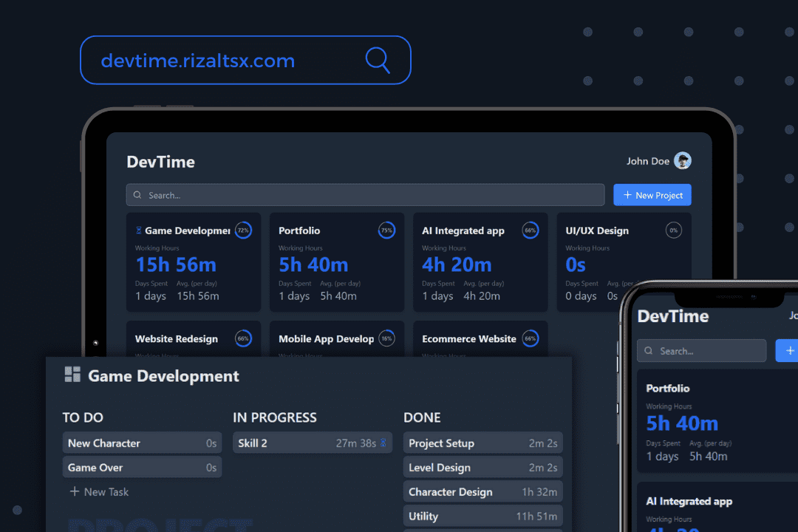Screen dimensions: 798x532
Task: Click the tablet dashboard Search field
Action: tap(365, 195)
